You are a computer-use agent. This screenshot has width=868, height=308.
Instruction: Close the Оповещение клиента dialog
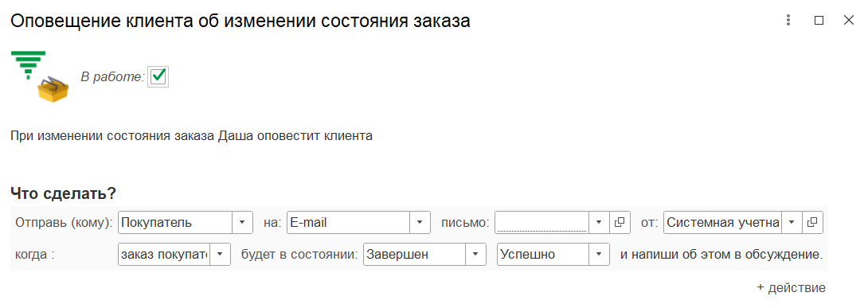coord(849,21)
